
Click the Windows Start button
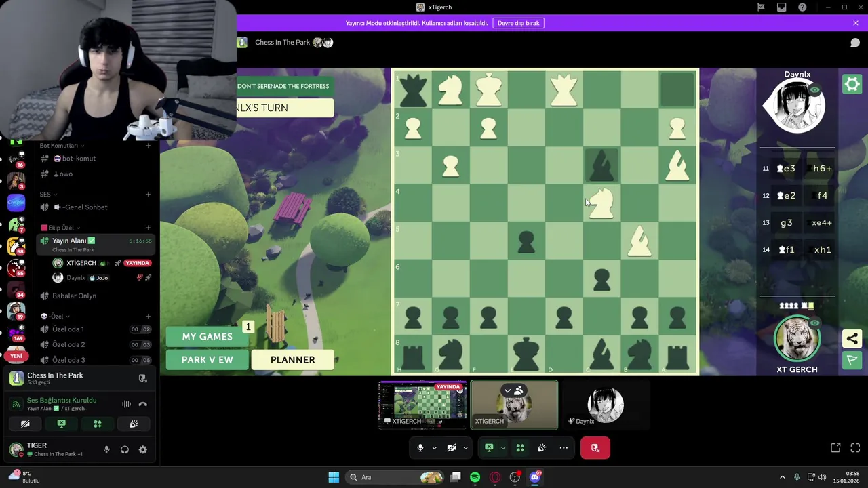(334, 477)
